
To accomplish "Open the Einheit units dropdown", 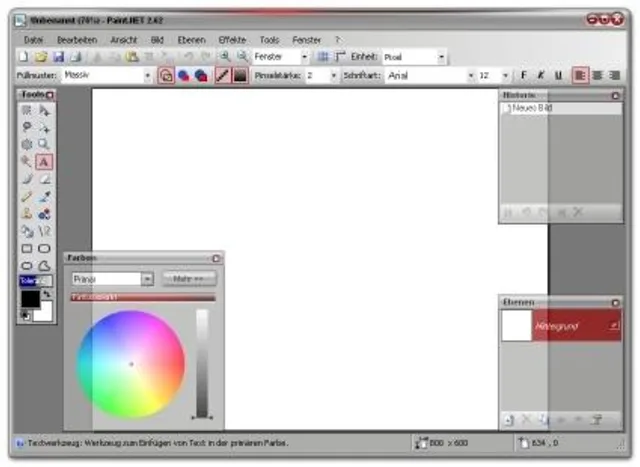I will pyautogui.click(x=441, y=57).
